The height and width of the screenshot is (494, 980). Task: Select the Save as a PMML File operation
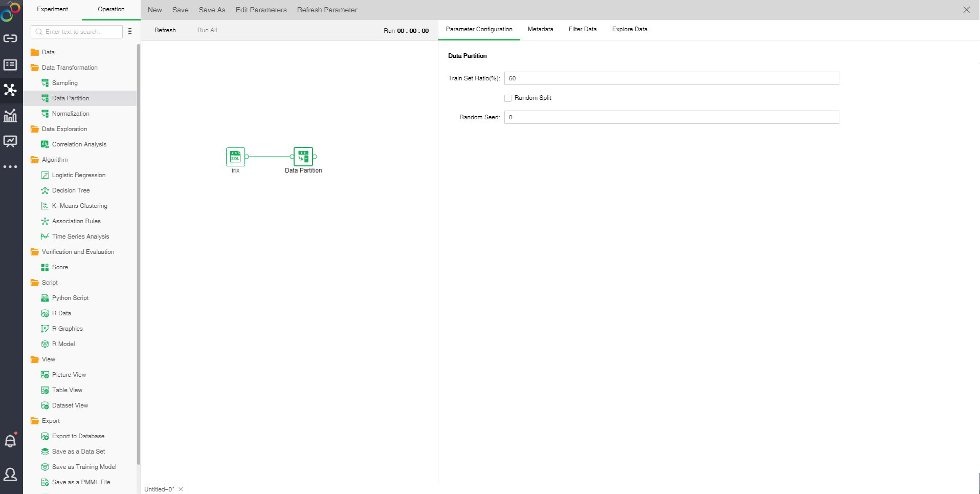coord(81,482)
